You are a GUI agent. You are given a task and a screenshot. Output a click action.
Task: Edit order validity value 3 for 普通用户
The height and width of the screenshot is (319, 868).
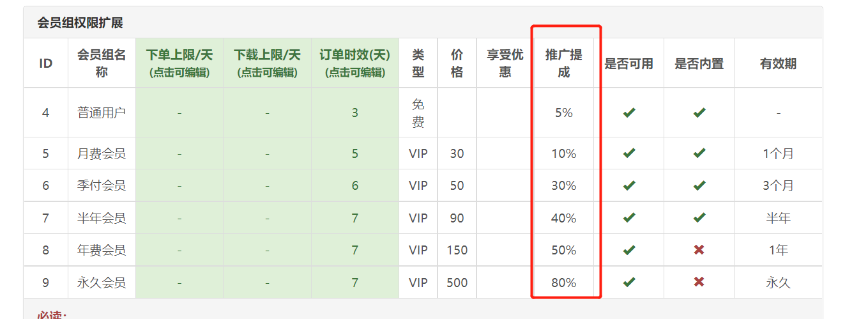(355, 113)
